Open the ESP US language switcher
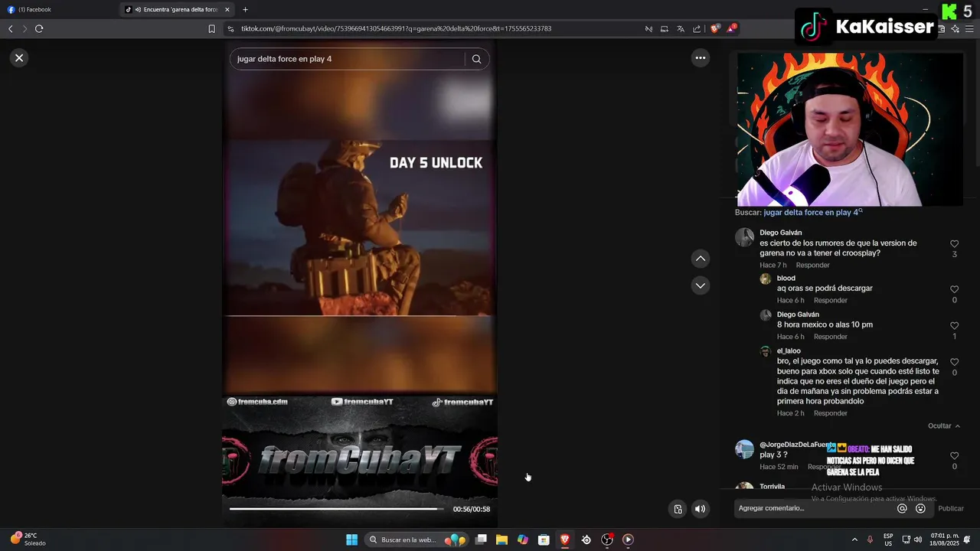Screen dimensions: 980x551 coord(888,540)
